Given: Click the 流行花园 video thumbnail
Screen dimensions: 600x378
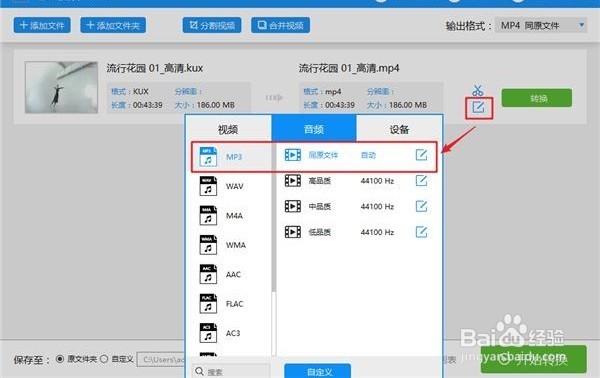Looking at the screenshot, I should coord(61,87).
